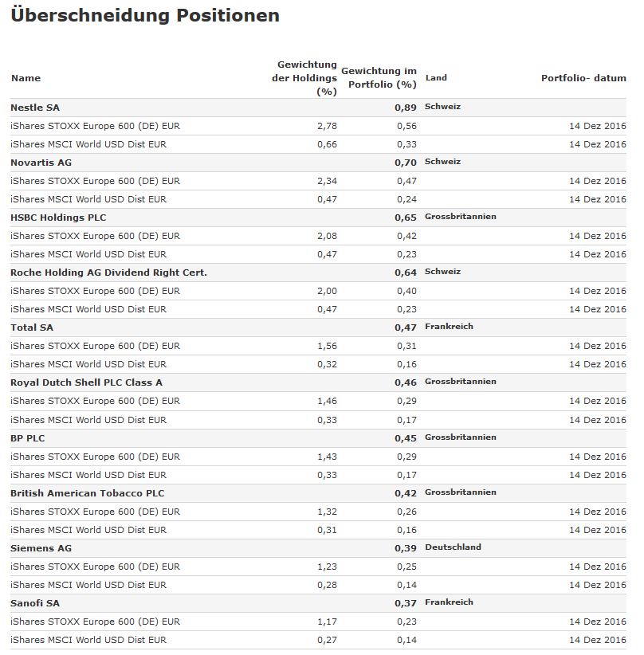Click the Name column header

coord(26,78)
